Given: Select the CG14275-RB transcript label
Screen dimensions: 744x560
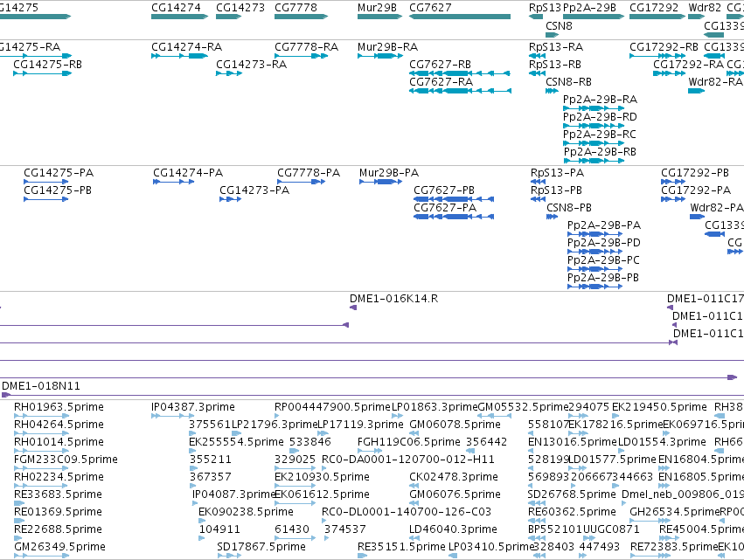Looking at the screenshot, I should coord(47,65).
